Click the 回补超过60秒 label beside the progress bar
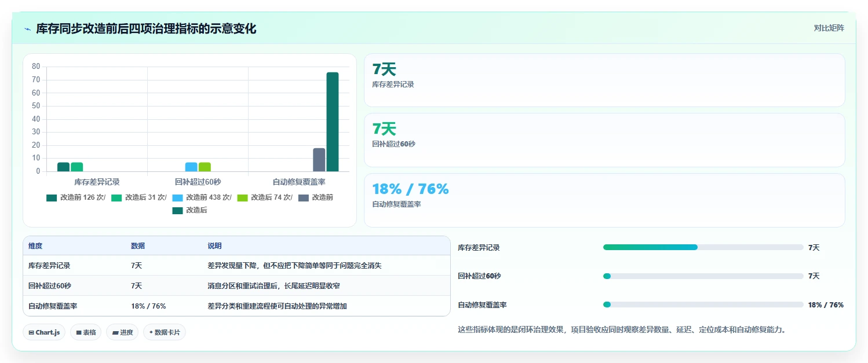868x363 pixels. click(479, 276)
